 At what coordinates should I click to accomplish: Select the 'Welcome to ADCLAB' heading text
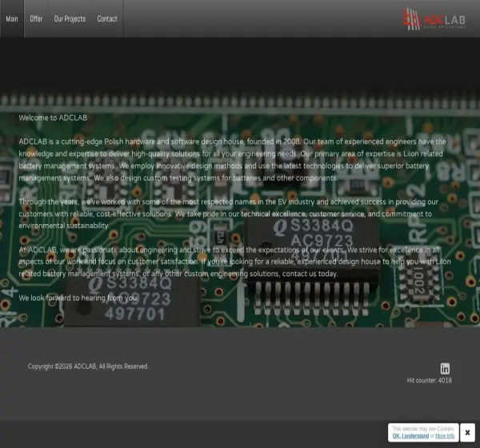tap(53, 118)
